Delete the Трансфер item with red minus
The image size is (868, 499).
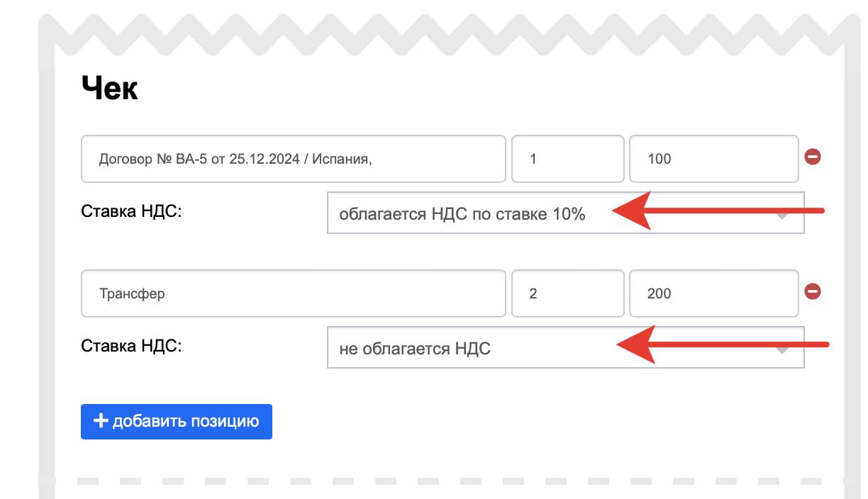(813, 291)
